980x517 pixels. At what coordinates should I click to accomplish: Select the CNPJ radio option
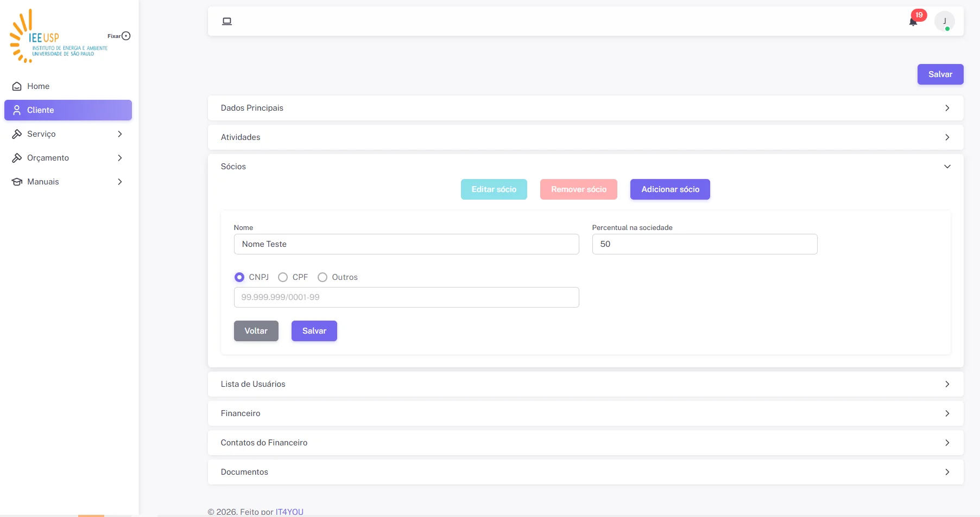point(239,277)
